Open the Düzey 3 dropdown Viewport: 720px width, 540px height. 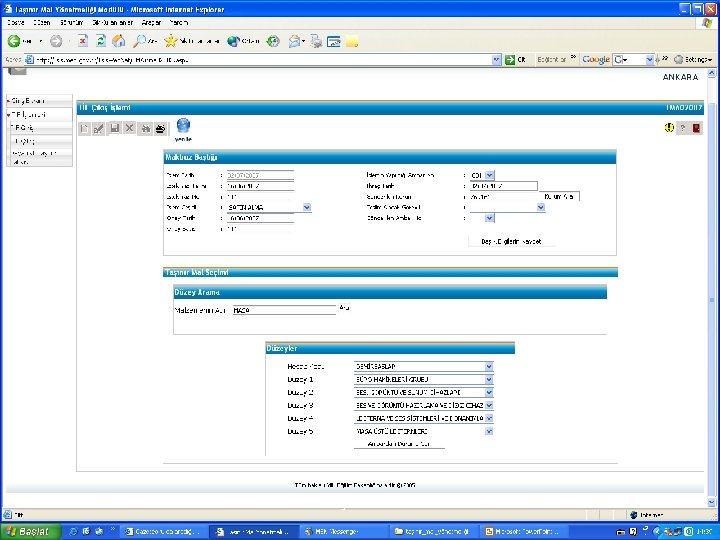point(489,405)
